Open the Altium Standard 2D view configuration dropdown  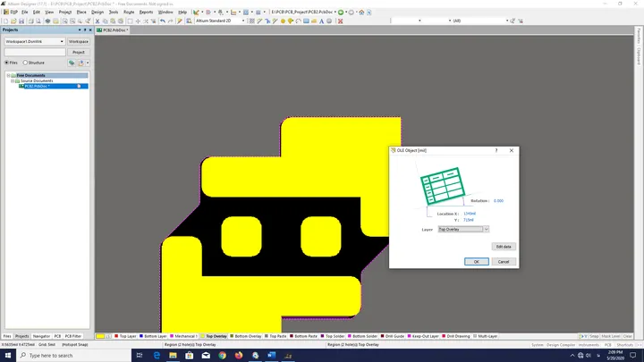(x=243, y=21)
